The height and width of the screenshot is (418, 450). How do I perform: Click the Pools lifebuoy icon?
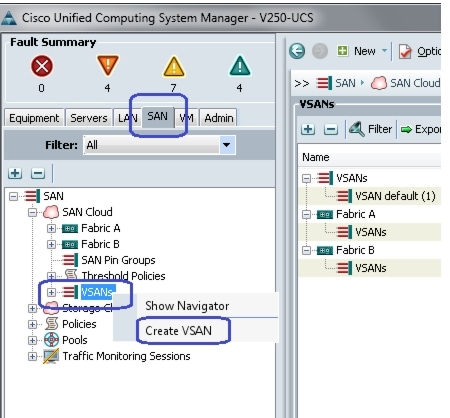[x=52, y=340]
